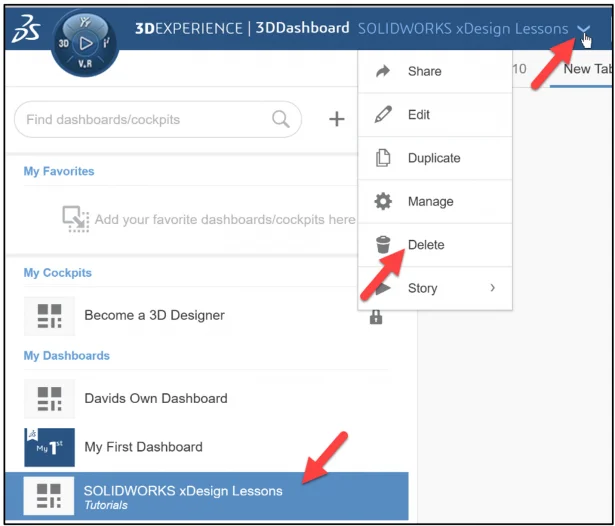615x526 pixels.
Task: Open Become a 3D Designer cockpit
Action: coord(154,315)
